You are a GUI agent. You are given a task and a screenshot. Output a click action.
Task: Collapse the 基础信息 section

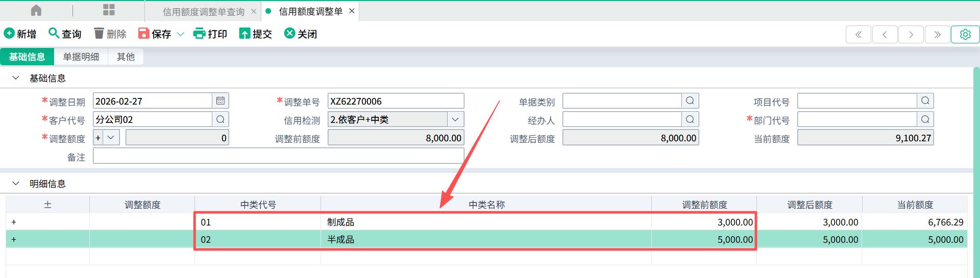16,78
